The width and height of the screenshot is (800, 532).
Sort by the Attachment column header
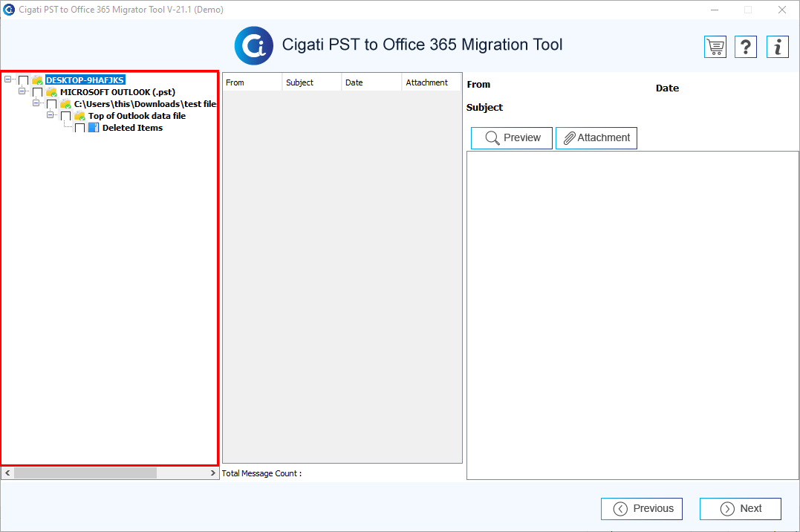coord(432,82)
